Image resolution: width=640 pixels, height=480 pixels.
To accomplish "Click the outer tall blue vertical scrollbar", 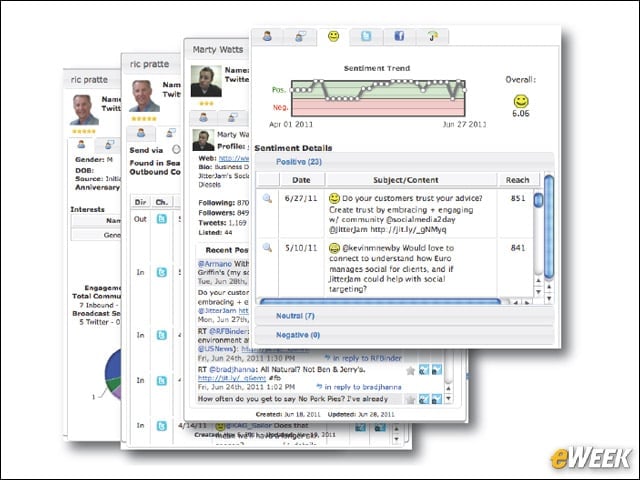I will click(549, 227).
